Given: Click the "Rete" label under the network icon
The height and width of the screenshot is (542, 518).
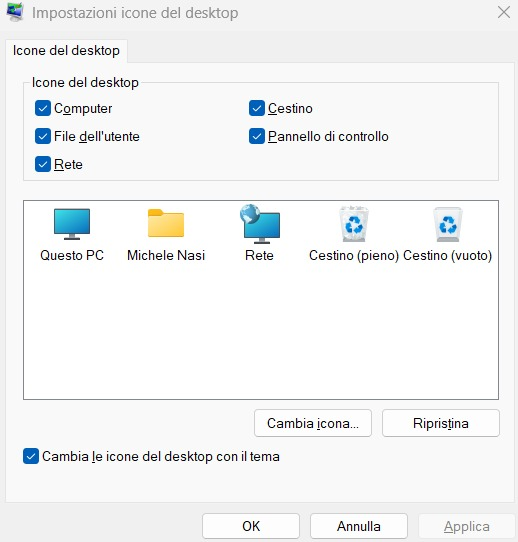Looking at the screenshot, I should click(x=259, y=255).
